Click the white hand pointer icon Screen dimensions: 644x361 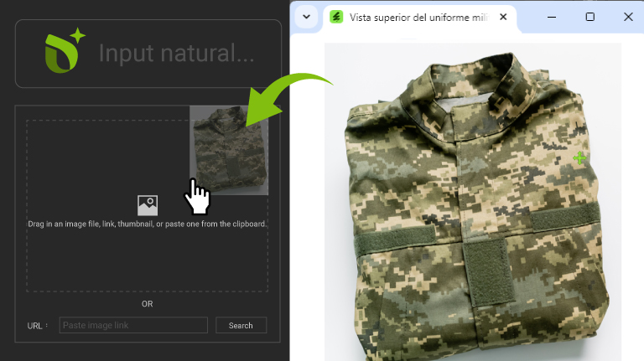click(197, 196)
